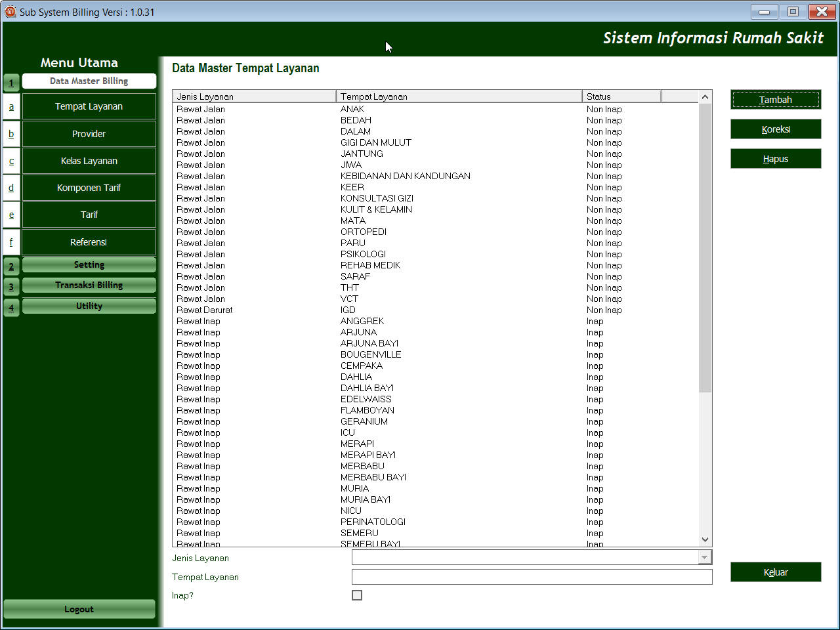
Task: Click shortcut letter b tab
Action: point(11,134)
